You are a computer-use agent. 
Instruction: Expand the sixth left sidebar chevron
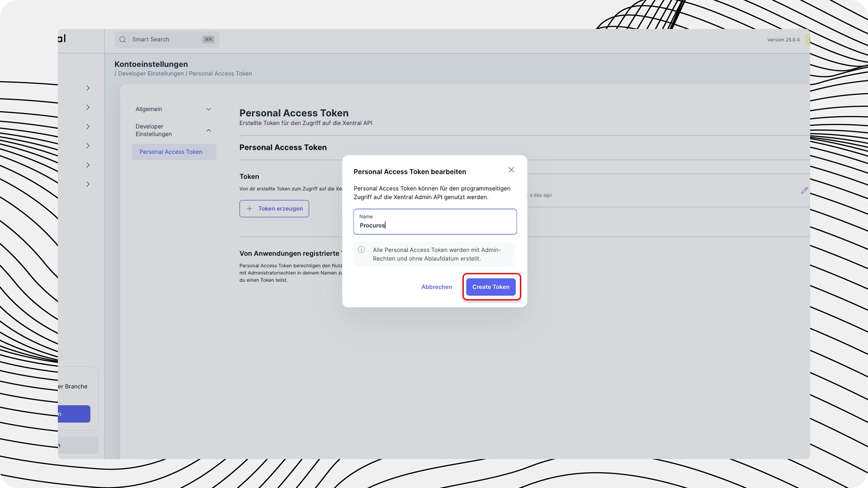click(x=88, y=184)
